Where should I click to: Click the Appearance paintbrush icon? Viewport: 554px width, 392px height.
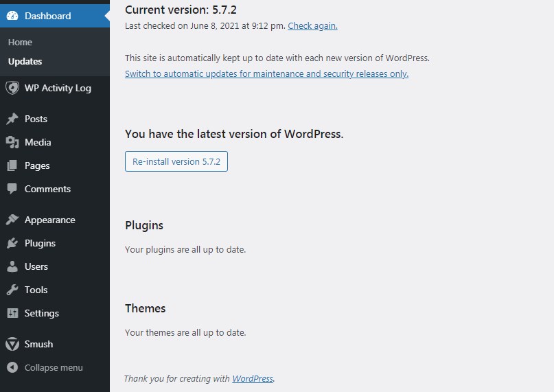pyautogui.click(x=12, y=220)
